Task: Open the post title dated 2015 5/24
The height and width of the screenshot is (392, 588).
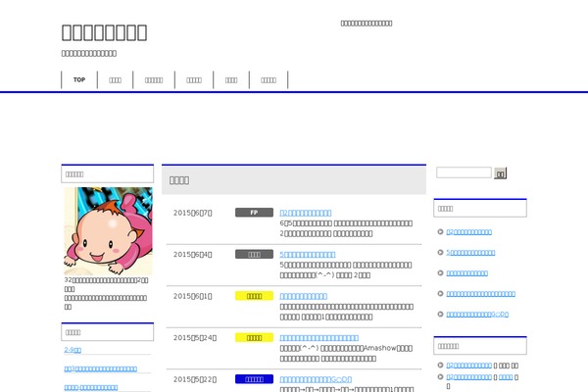Action: [319, 338]
